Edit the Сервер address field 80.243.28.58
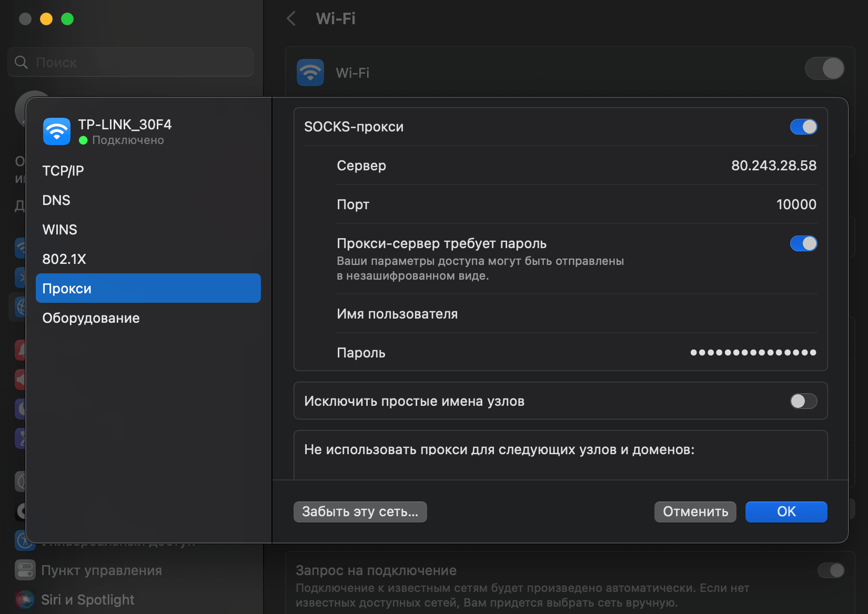The height and width of the screenshot is (614, 868). pyautogui.click(x=774, y=166)
